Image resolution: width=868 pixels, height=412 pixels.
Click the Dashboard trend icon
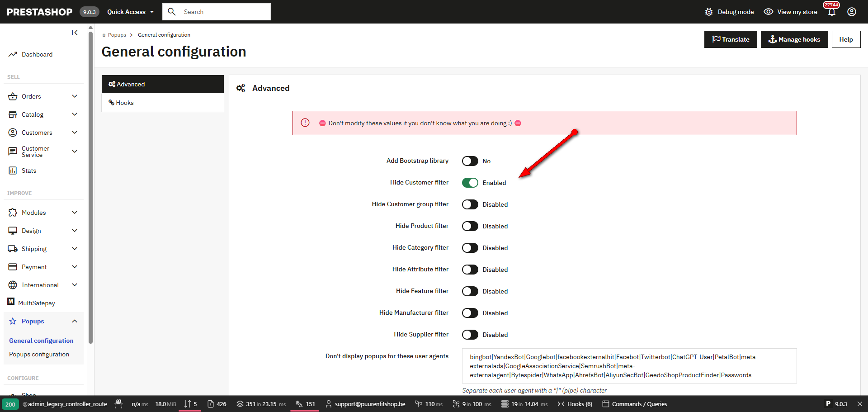tap(13, 54)
